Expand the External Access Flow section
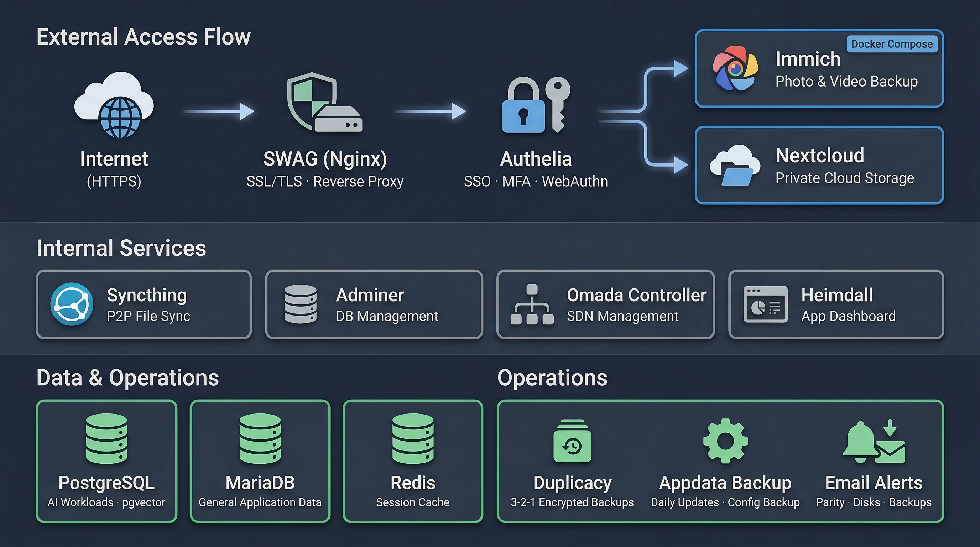980x547 pixels. pyautogui.click(x=144, y=37)
